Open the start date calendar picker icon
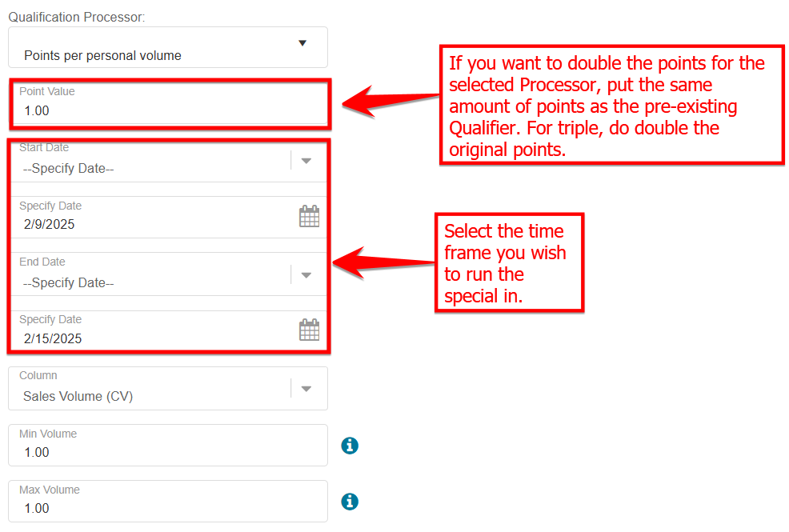Viewport: 789px width, 532px height. coord(309,216)
